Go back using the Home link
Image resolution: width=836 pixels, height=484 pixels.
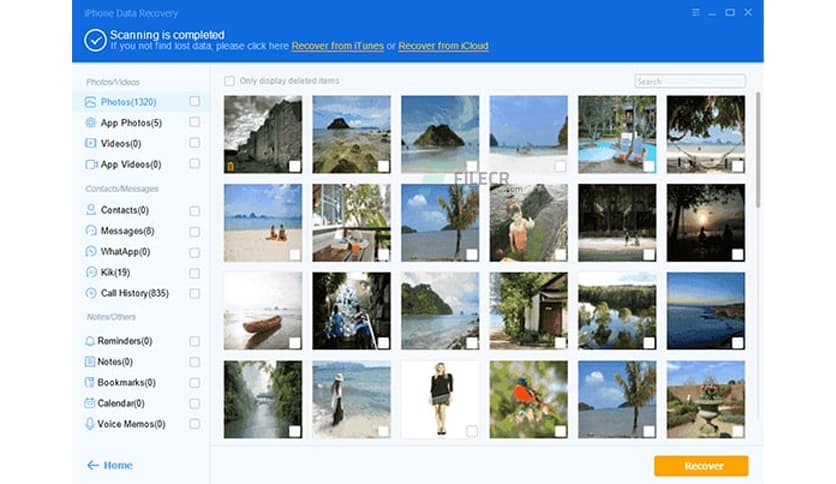coord(118,465)
